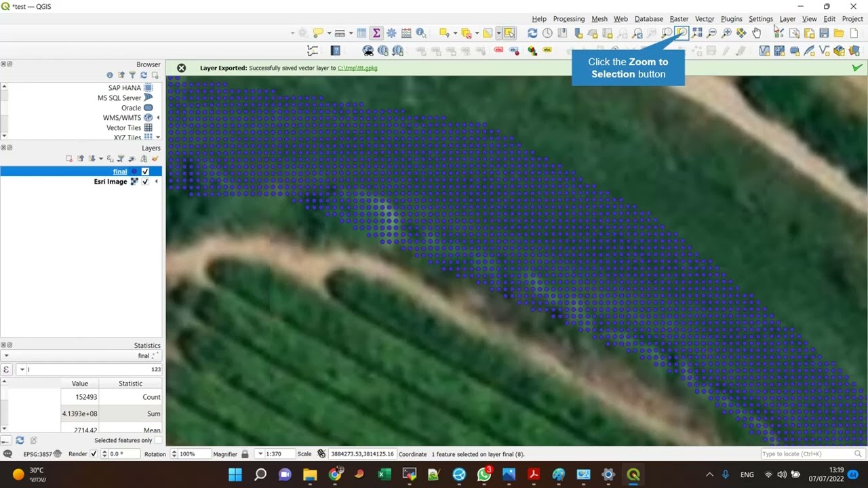
Task: Open Windows Start menu on taskbar
Action: pos(235,474)
